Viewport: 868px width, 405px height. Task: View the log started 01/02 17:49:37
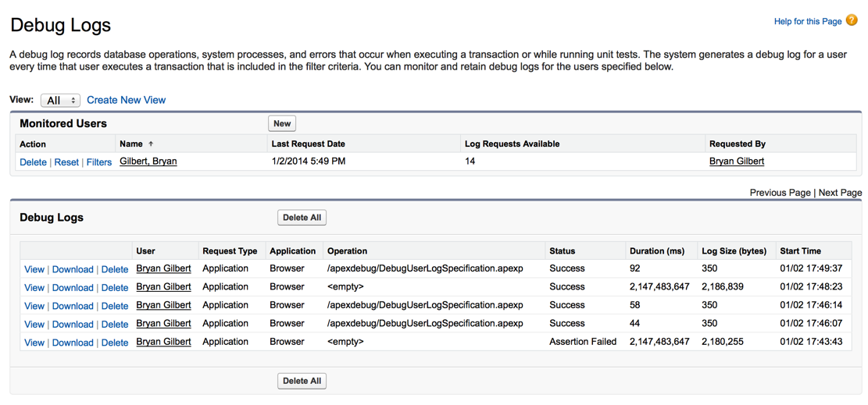[x=34, y=269]
